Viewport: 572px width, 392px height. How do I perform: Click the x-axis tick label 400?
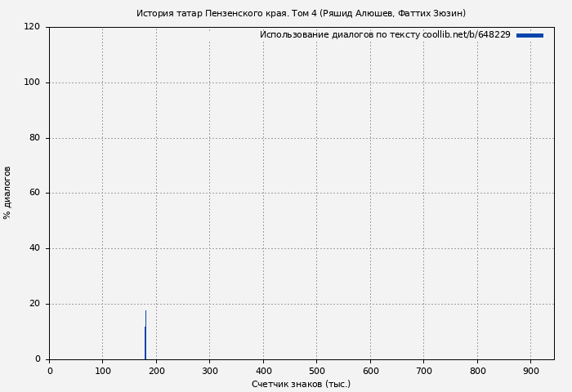(263, 371)
